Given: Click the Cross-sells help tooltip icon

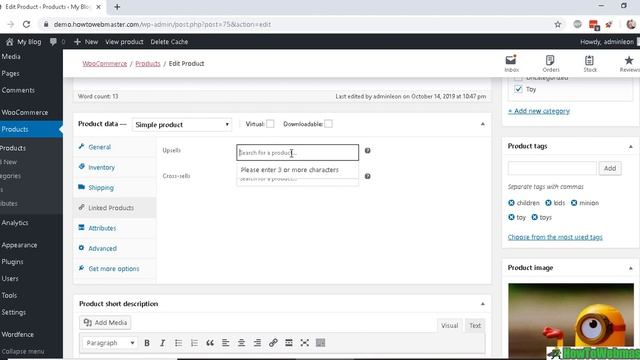Looking at the screenshot, I should tap(367, 176).
